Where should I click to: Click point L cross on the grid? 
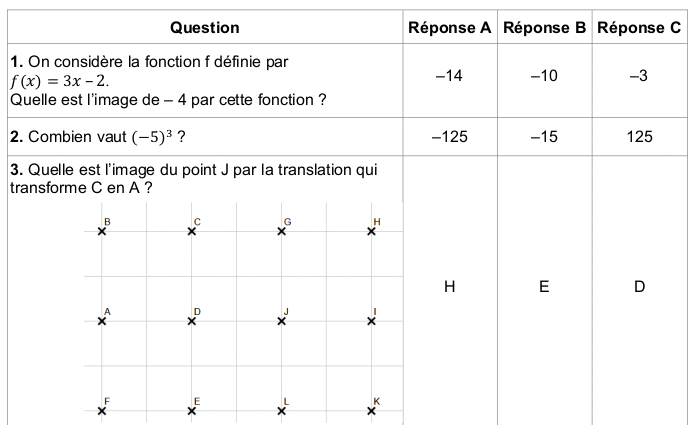[282, 409]
